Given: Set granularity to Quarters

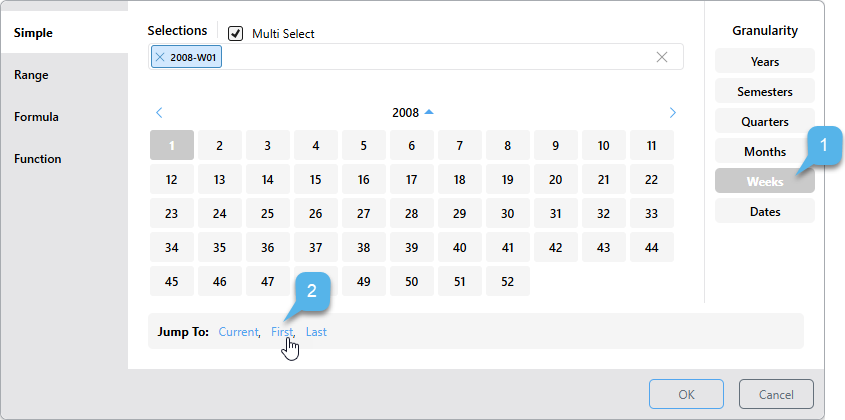Looking at the screenshot, I should click(x=765, y=121).
